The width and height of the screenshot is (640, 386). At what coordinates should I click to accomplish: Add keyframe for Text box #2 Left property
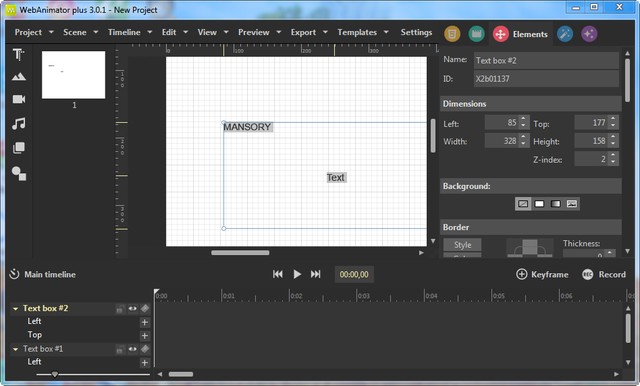144,322
